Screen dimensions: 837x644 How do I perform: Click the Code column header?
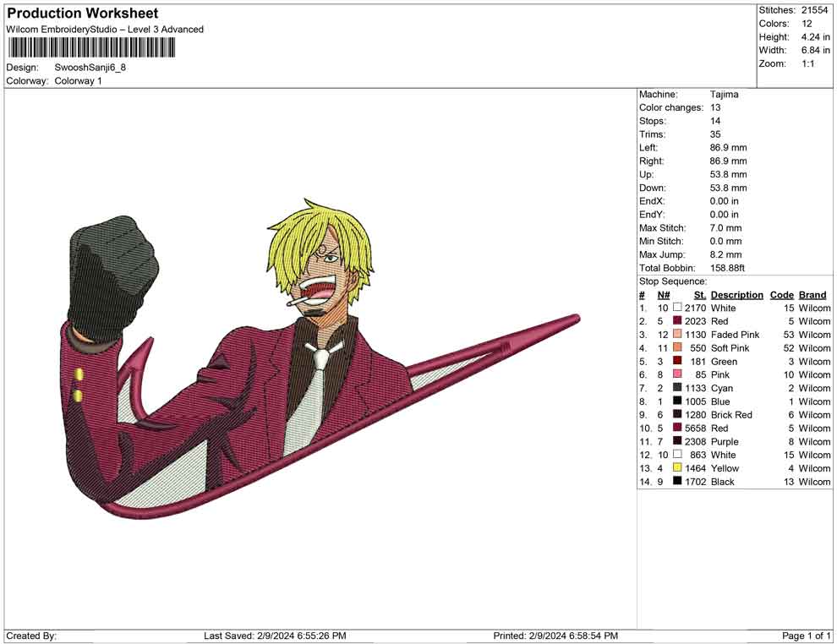click(781, 295)
